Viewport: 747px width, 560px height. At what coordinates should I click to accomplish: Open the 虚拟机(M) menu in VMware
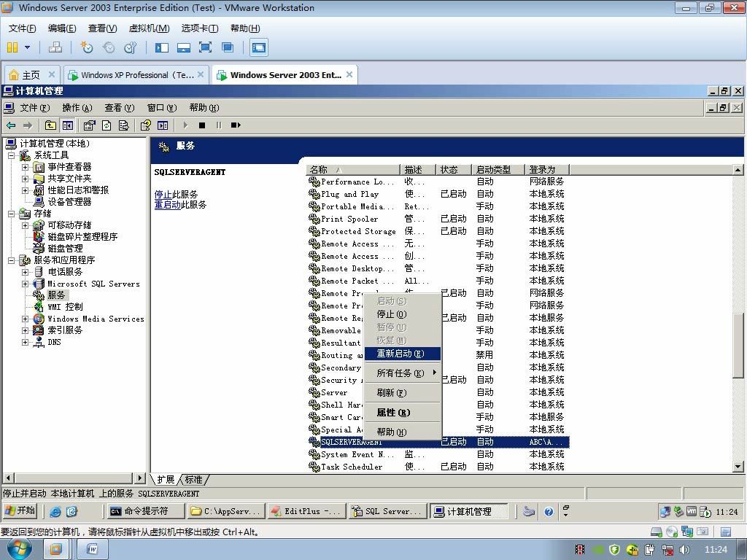pyautogui.click(x=149, y=28)
